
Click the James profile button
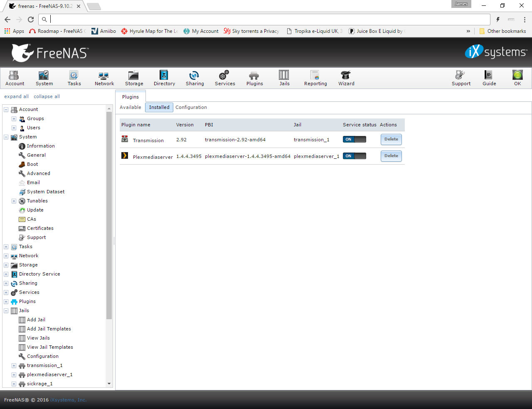click(x=461, y=4)
